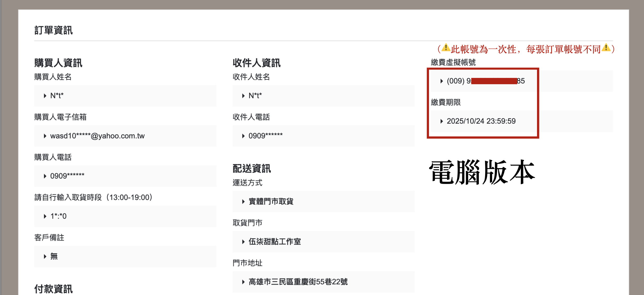Viewport: 644px width, 295px height.
Task: Click the triangle before deadline 2025/10/24
Action: coord(442,121)
